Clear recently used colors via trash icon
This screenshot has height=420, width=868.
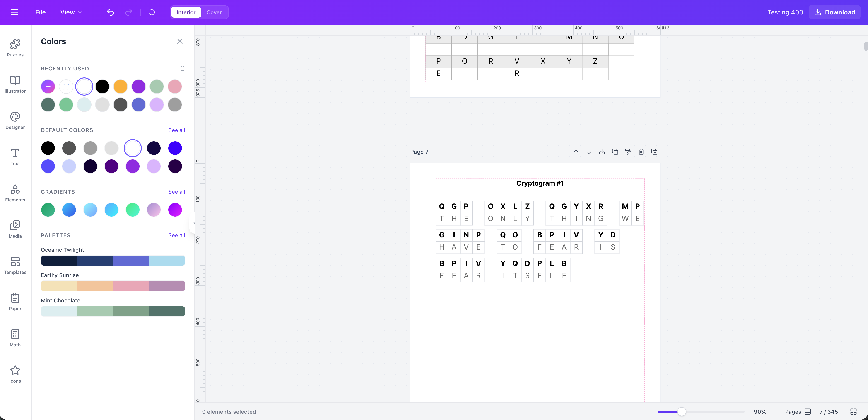(x=183, y=68)
